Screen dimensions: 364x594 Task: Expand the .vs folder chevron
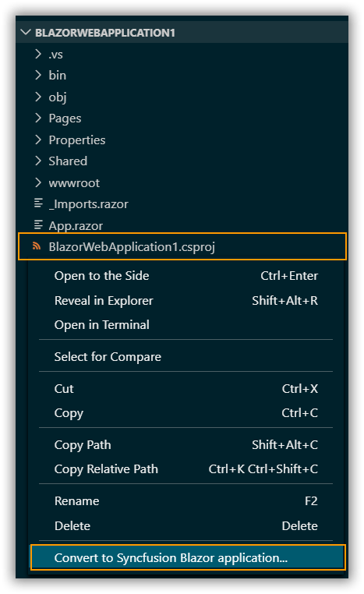click(38, 54)
